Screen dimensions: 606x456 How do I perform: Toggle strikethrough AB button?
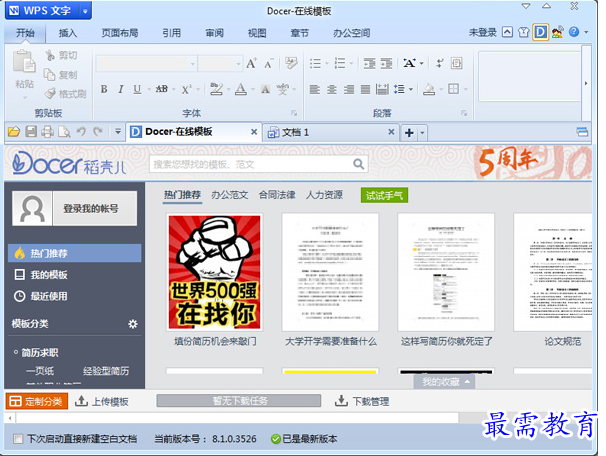(x=162, y=89)
